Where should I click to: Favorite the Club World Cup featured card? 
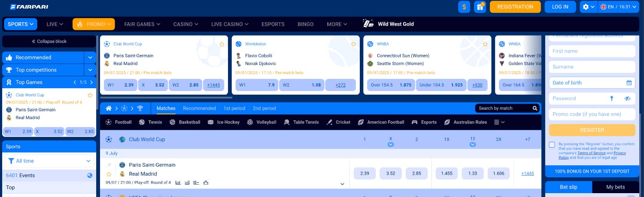click(x=222, y=44)
